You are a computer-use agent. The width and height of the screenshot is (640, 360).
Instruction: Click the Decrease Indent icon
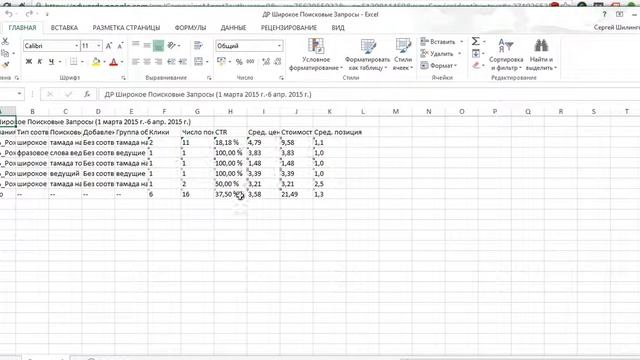pyautogui.click(x=171, y=62)
